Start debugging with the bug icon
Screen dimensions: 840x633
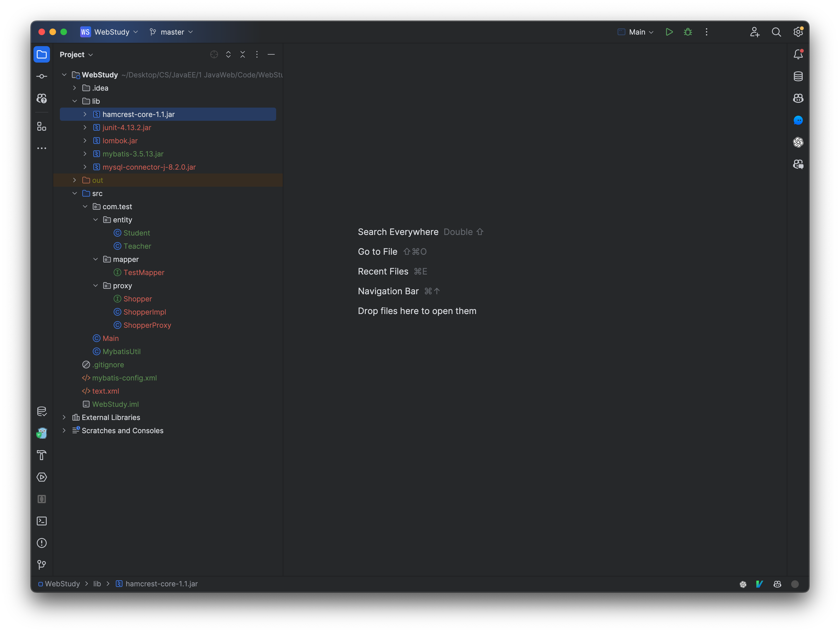688,32
